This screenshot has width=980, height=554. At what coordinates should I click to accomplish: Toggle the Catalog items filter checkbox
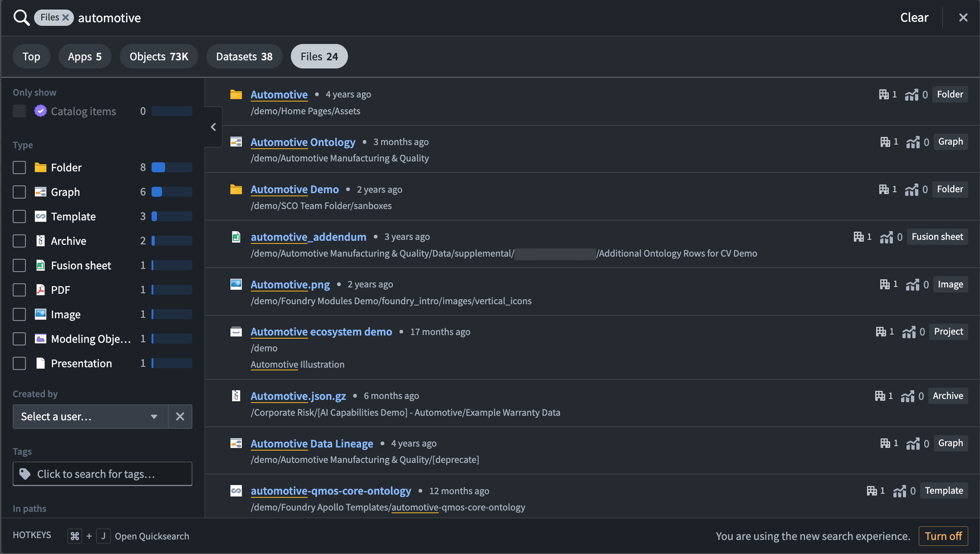coord(20,110)
